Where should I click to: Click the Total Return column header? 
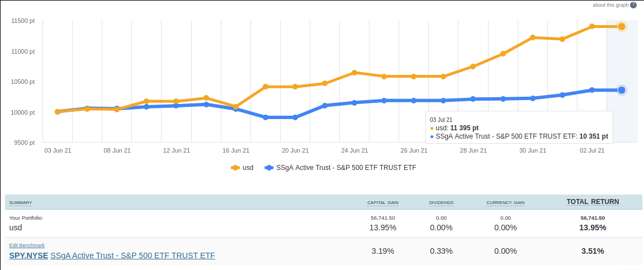click(x=593, y=202)
